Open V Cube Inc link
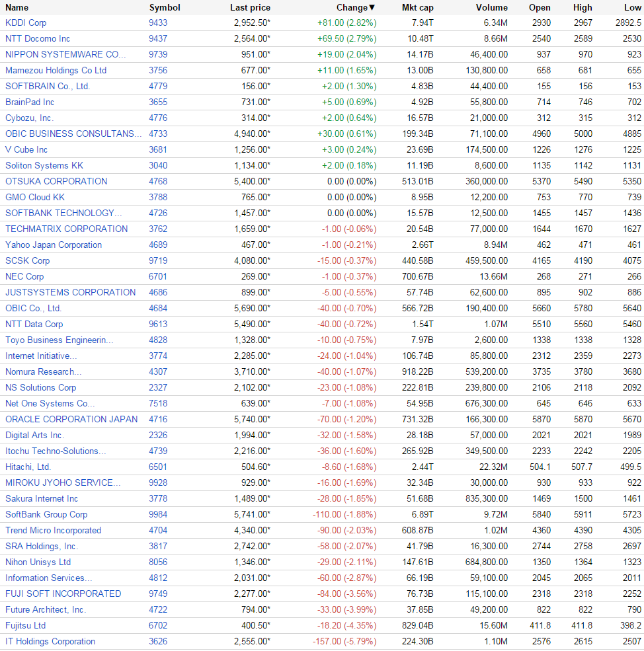This screenshot has height=651, width=644. [x=26, y=149]
